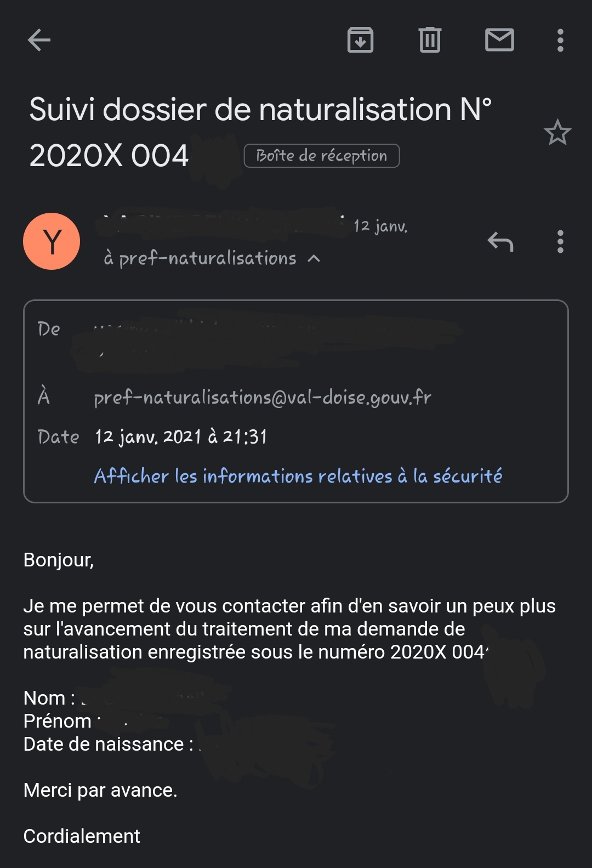The height and width of the screenshot is (868, 592).
Task: Tap the 12 janv. date beside sender
Action: pos(380,226)
